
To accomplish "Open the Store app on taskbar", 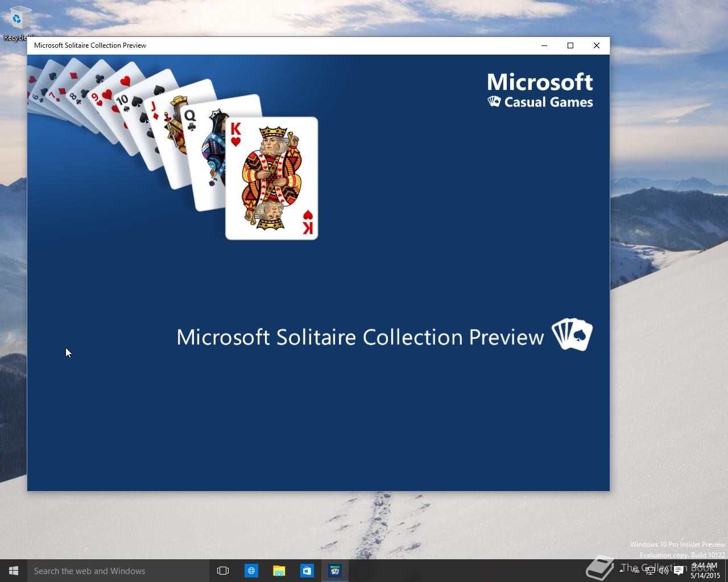I will click(x=307, y=571).
